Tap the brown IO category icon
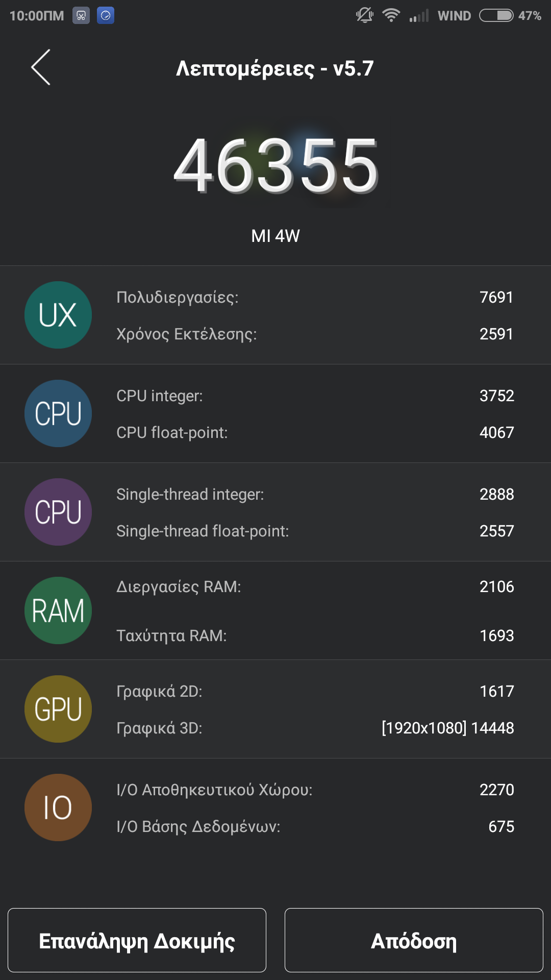 [58, 807]
